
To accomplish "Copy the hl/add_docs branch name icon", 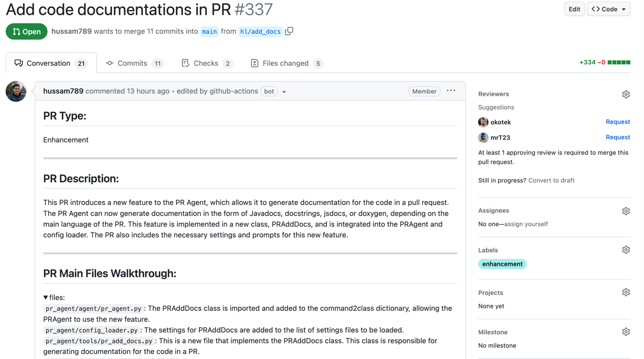I will [289, 31].
